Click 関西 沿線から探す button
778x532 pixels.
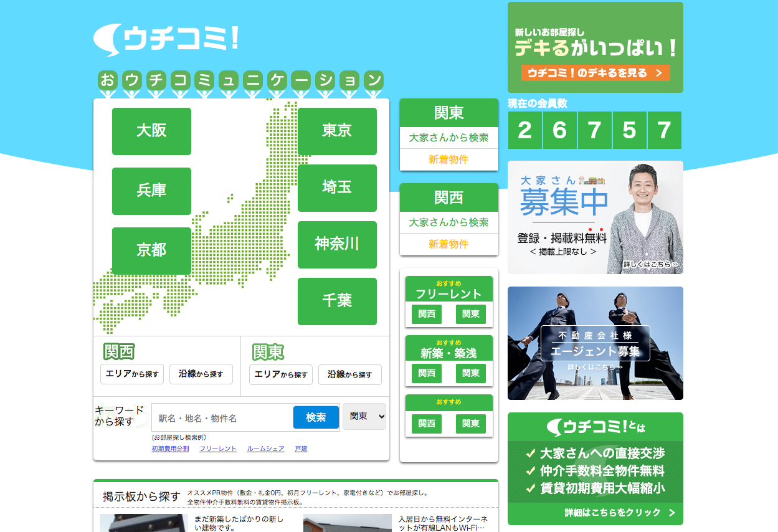(x=201, y=374)
